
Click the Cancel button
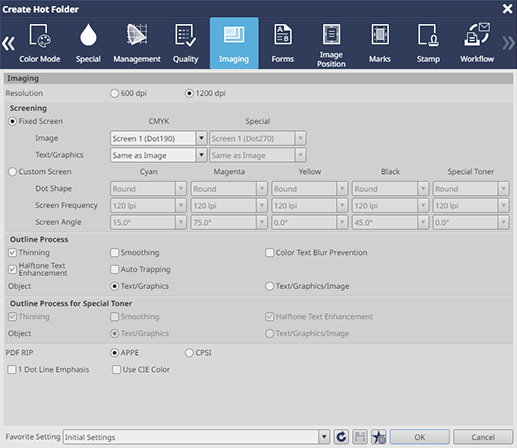483,437
